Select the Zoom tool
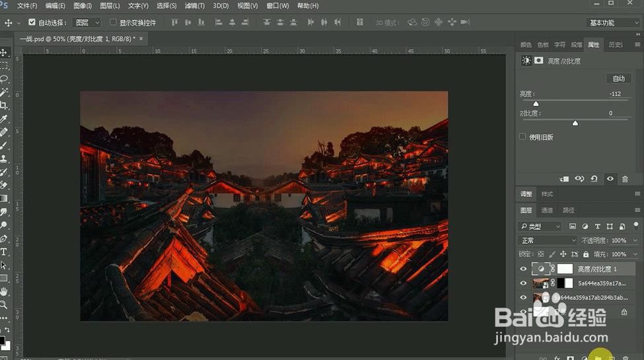This screenshot has width=644, height=360. pos(4,305)
